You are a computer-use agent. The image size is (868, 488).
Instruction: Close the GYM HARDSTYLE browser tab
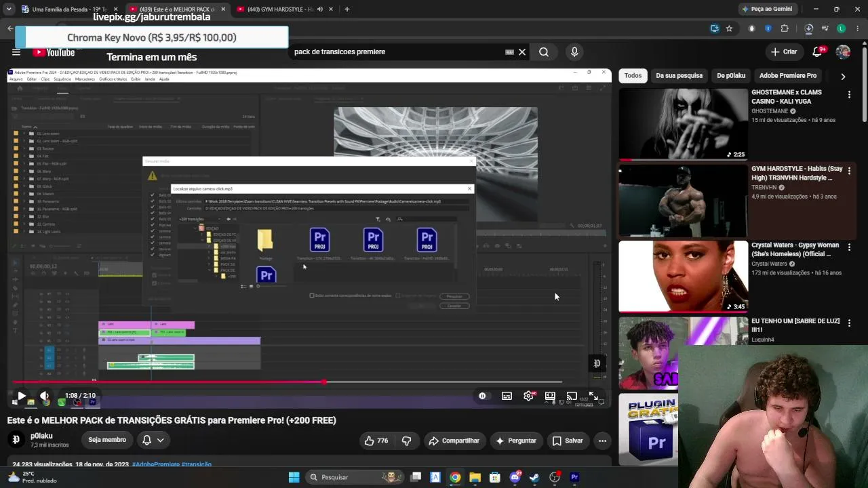click(x=331, y=9)
